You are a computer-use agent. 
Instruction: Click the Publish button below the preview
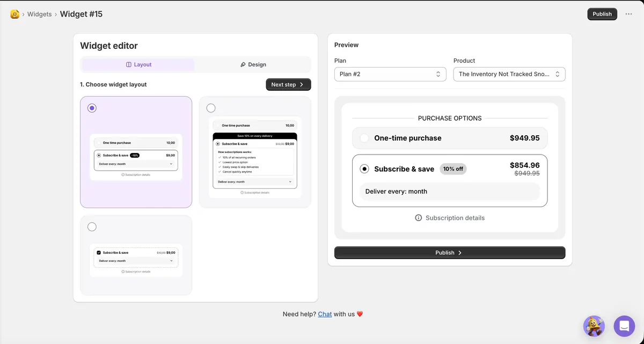450,253
